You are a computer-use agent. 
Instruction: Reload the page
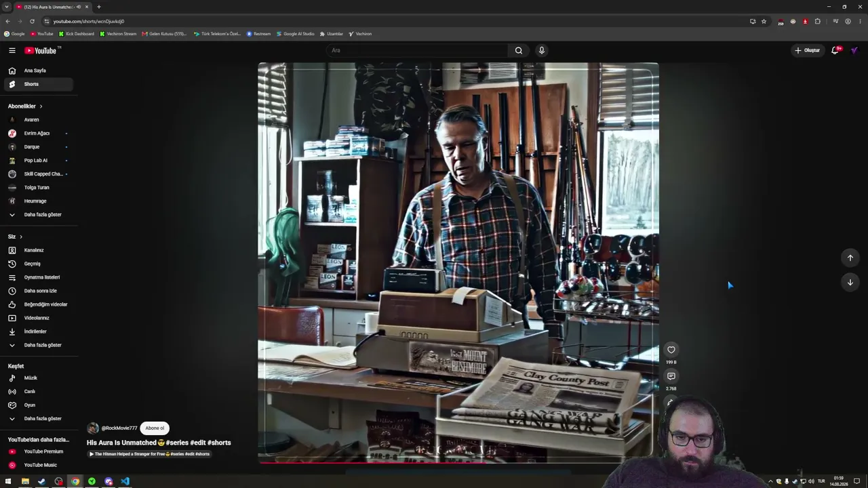click(32, 21)
